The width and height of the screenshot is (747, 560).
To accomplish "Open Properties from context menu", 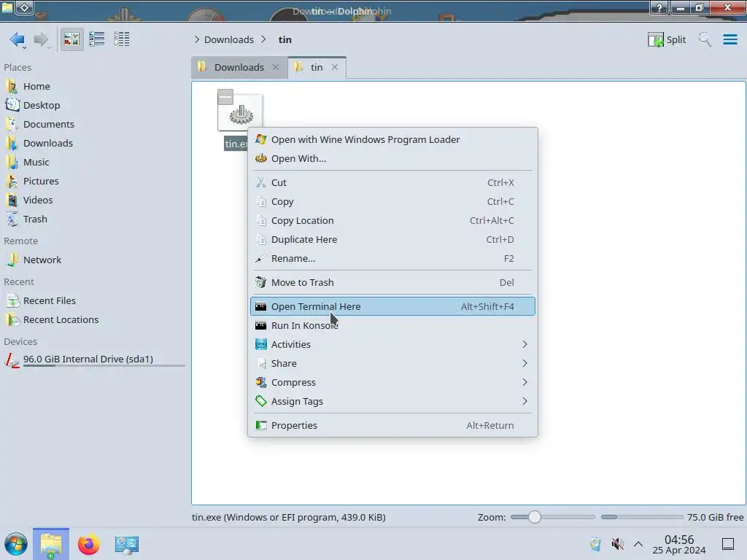I will 392,426.
